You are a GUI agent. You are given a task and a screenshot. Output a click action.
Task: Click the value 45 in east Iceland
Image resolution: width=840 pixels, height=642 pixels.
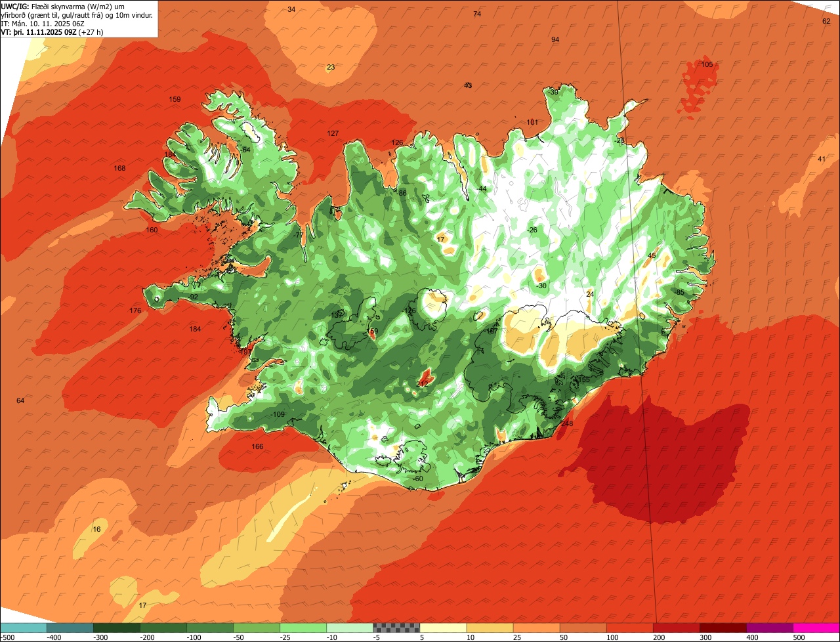[652, 255]
